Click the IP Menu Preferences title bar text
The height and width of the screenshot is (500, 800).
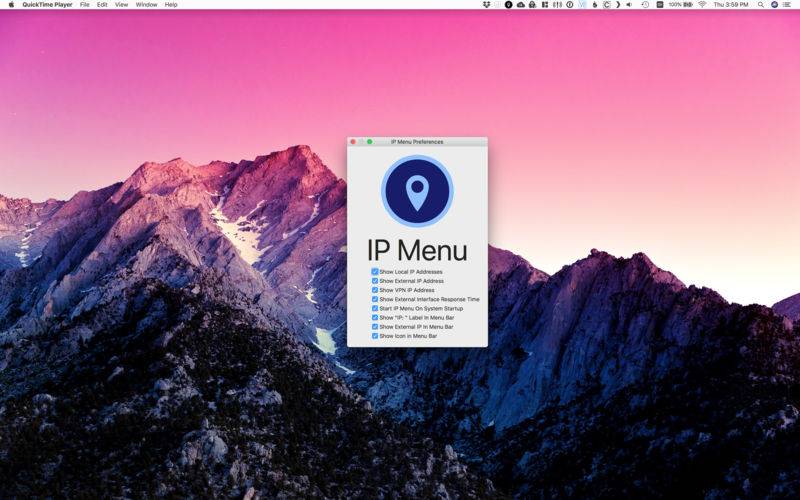pos(417,142)
